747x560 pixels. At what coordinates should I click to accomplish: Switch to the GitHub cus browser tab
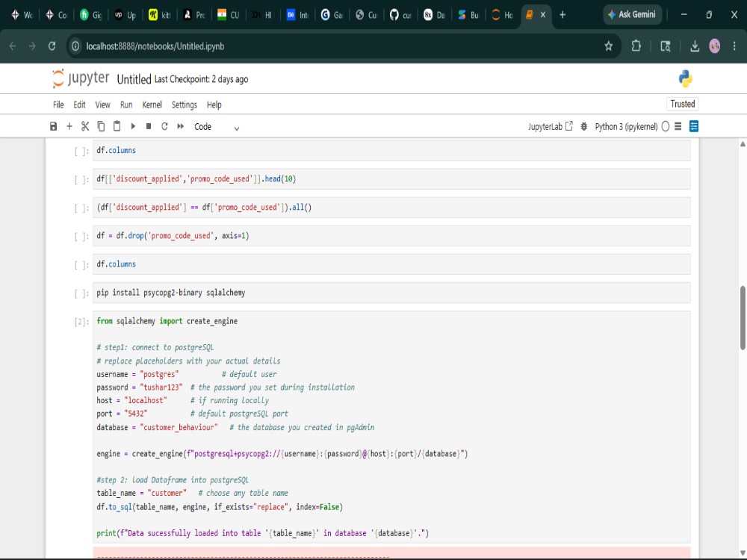pos(400,15)
